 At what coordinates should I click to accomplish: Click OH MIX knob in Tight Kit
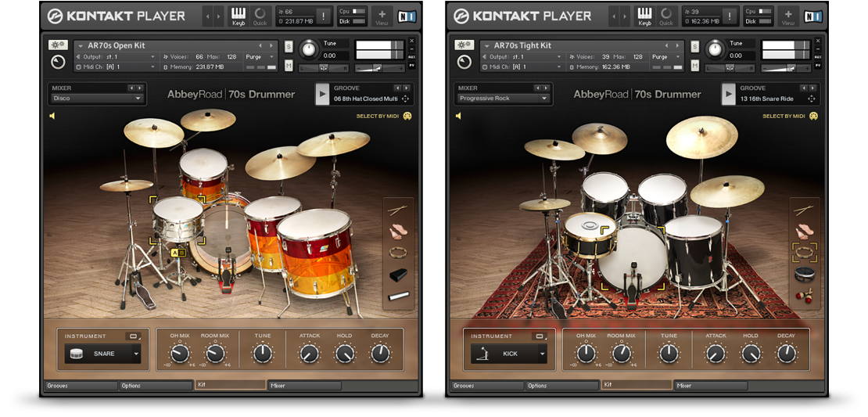point(586,354)
